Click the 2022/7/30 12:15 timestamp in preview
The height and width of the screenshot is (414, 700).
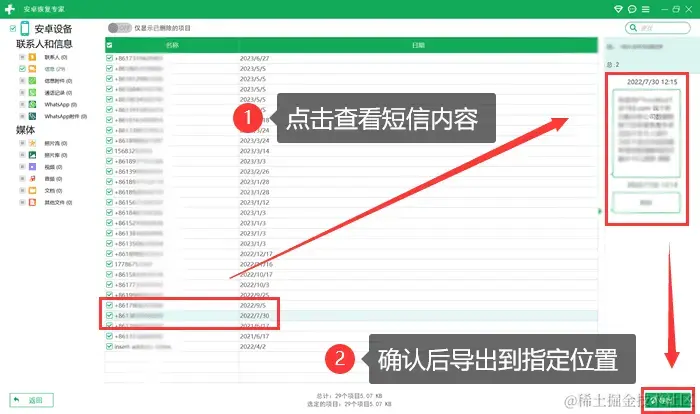[652, 82]
